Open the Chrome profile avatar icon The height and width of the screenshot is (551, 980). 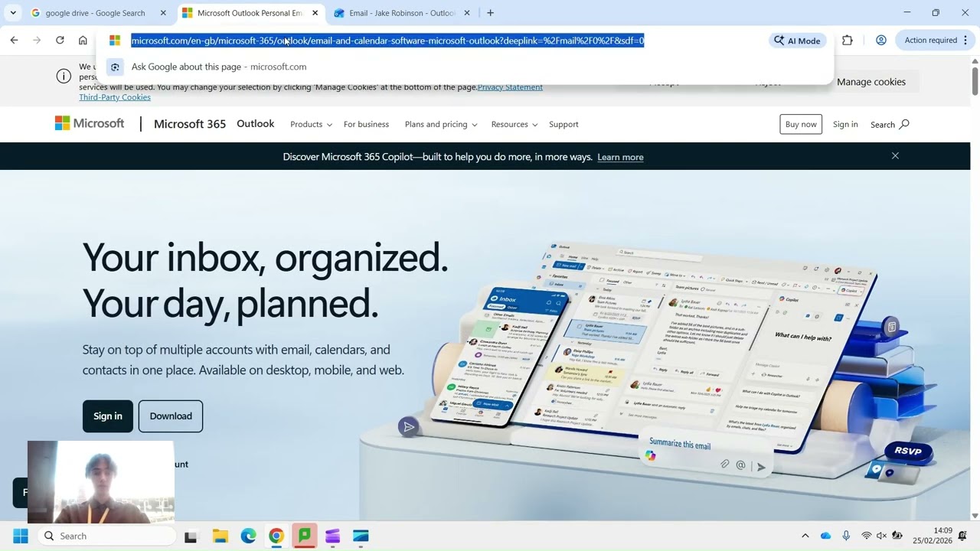(x=881, y=40)
